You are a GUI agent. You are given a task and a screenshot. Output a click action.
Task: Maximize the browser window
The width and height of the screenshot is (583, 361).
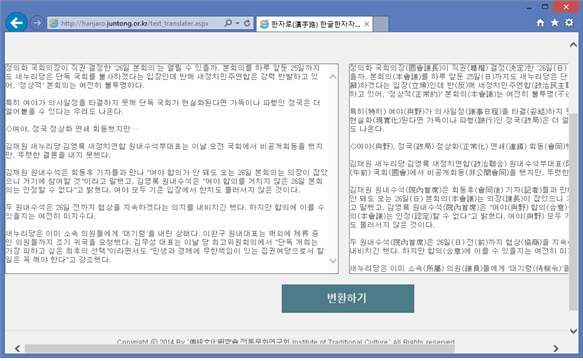(x=545, y=7)
